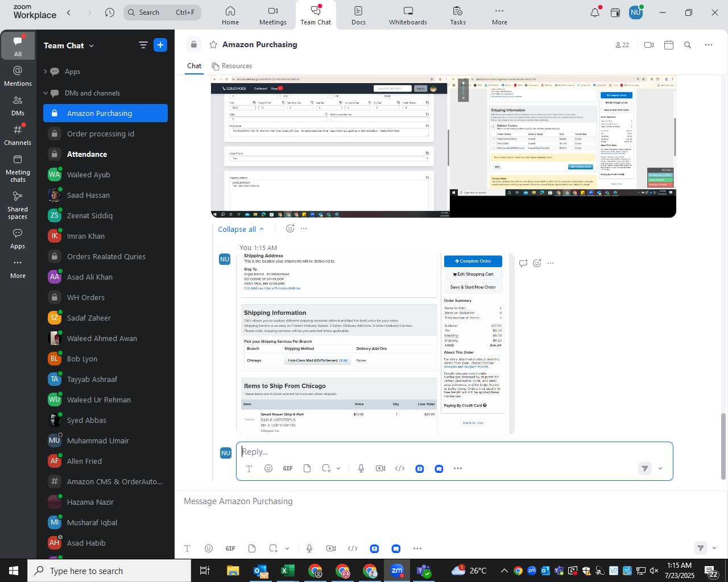Open File Explorer from taskbar
This screenshot has height=582, width=728.
coord(233,571)
